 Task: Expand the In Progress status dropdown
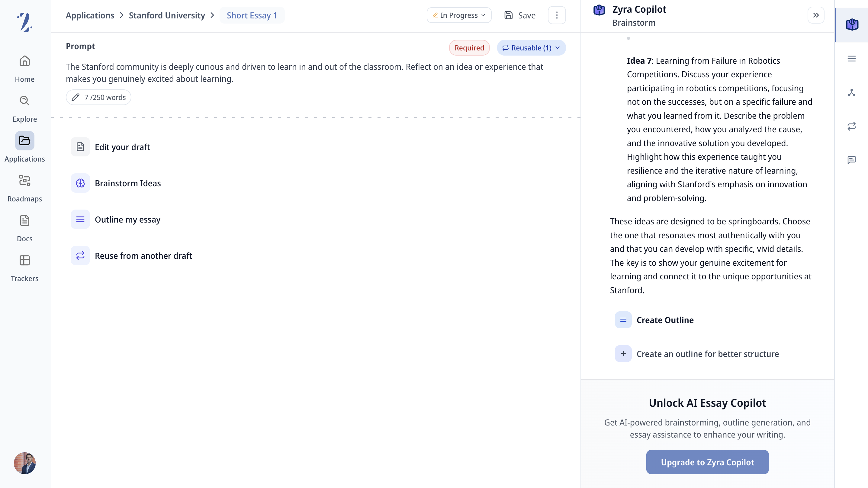459,15
